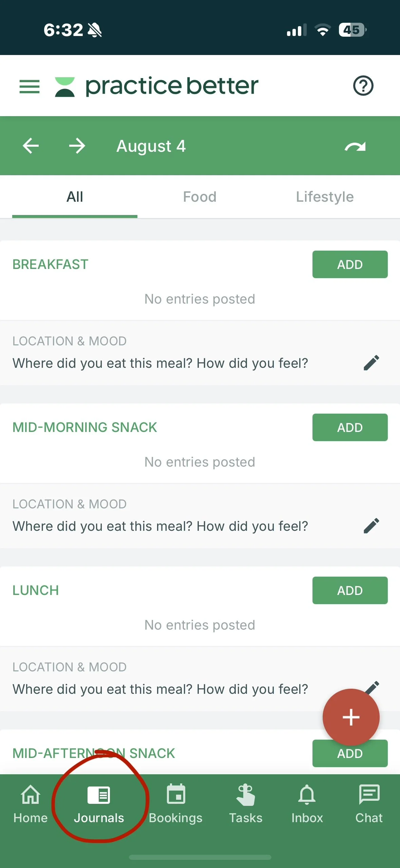Add a Breakfast entry
This screenshot has height=868, width=400.
pos(350,264)
